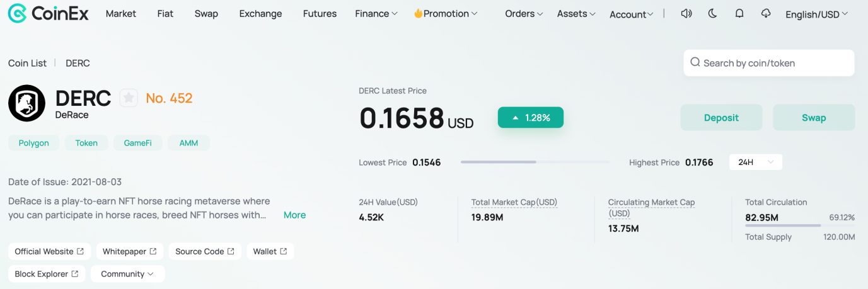Focus the Search by coin/token field
This screenshot has height=289, width=868.
[x=769, y=63]
